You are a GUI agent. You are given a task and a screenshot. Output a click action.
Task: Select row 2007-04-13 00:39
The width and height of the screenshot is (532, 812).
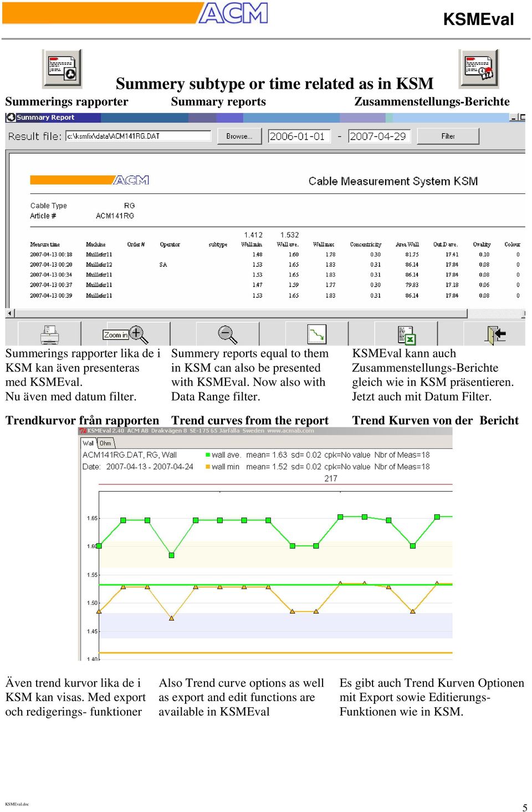tap(275, 295)
